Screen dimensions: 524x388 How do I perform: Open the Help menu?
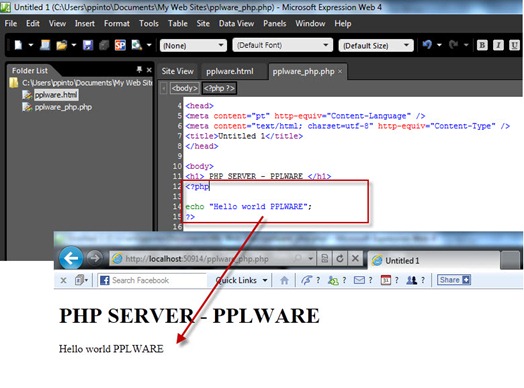[343, 23]
